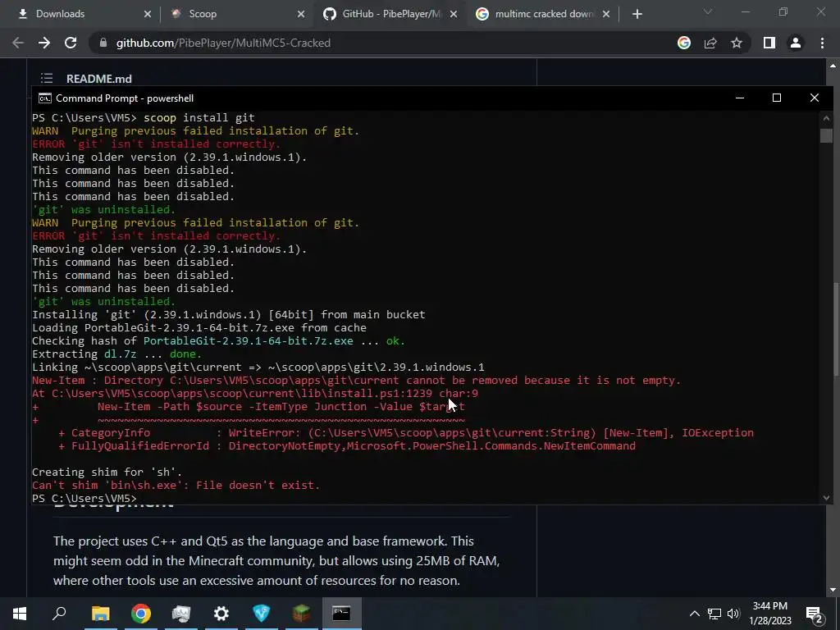Viewport: 840px width, 630px height.
Task: Click the site lock icon in address bar
Action: pyautogui.click(x=103, y=43)
